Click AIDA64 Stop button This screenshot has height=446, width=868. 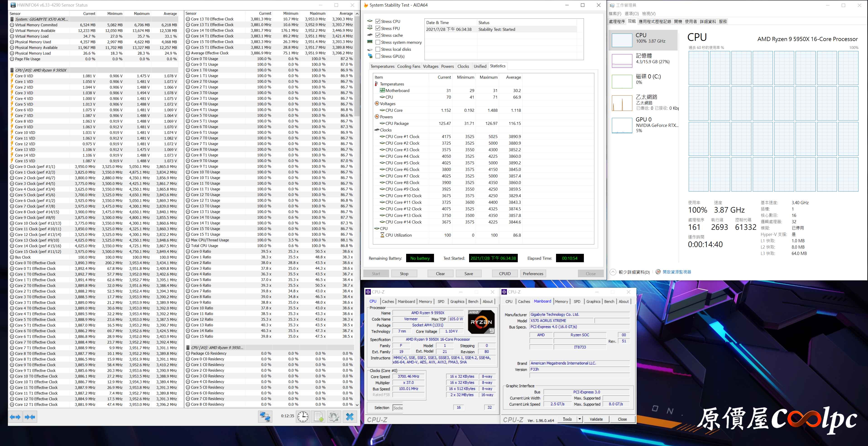coord(404,274)
